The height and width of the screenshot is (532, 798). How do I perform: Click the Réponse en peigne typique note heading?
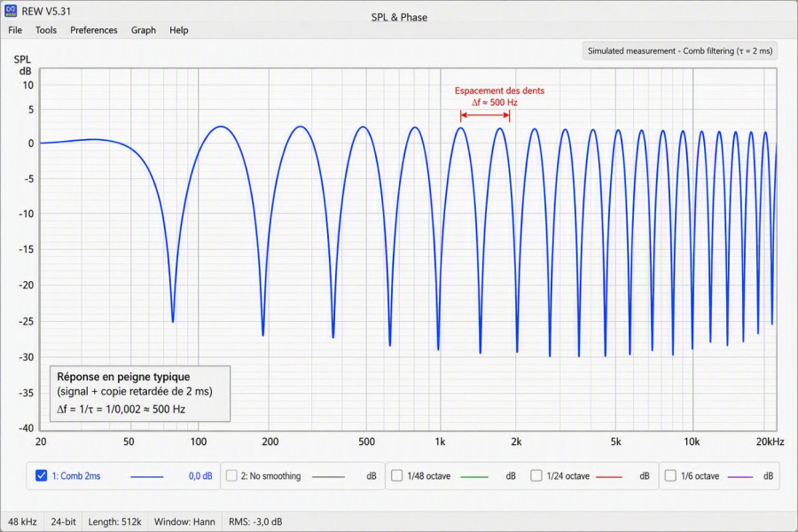click(123, 377)
